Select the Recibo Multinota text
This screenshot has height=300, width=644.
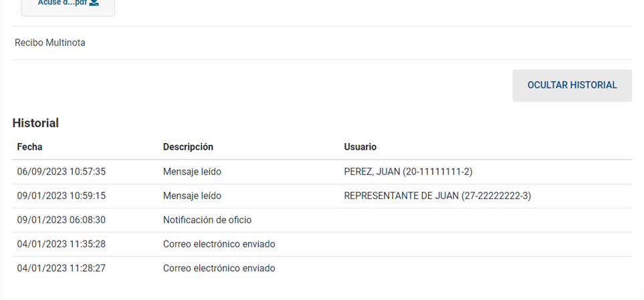(x=50, y=43)
